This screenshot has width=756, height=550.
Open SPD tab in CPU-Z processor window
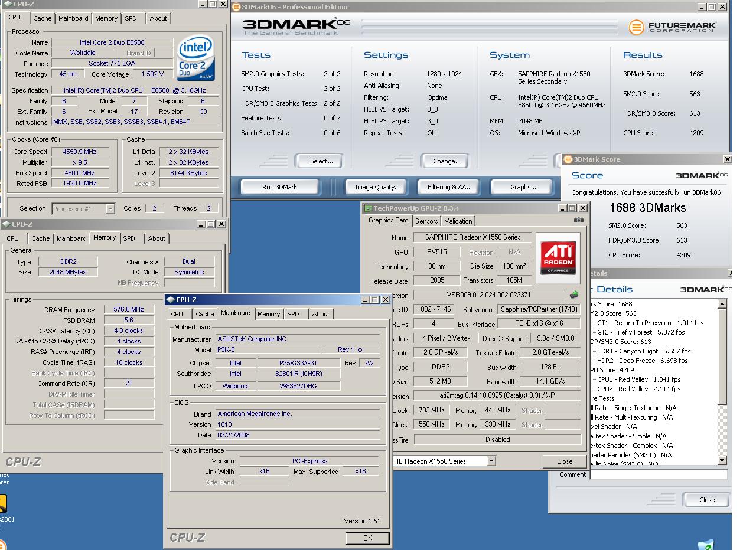pyautogui.click(x=131, y=18)
